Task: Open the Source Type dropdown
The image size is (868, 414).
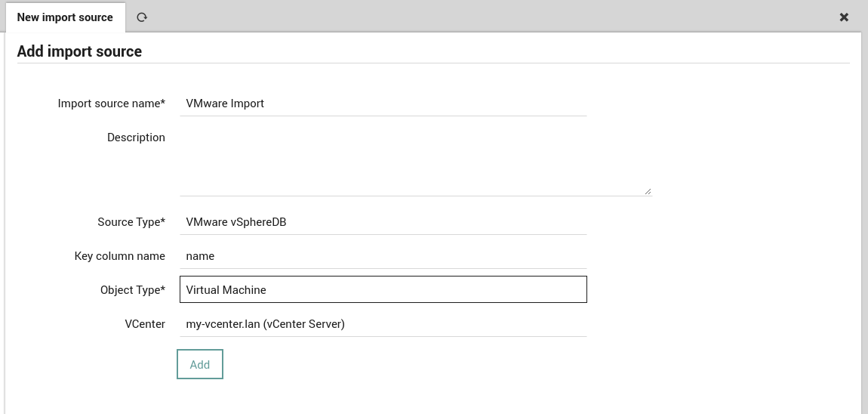Action: click(x=383, y=222)
